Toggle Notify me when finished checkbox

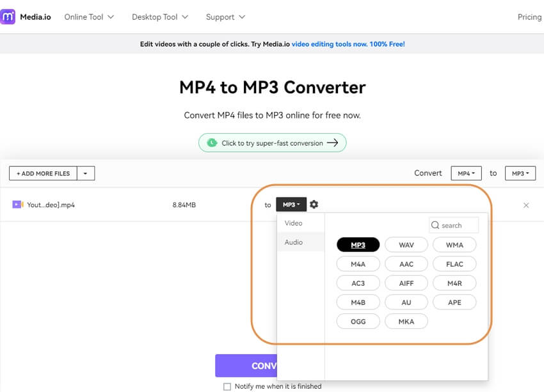[x=227, y=386]
